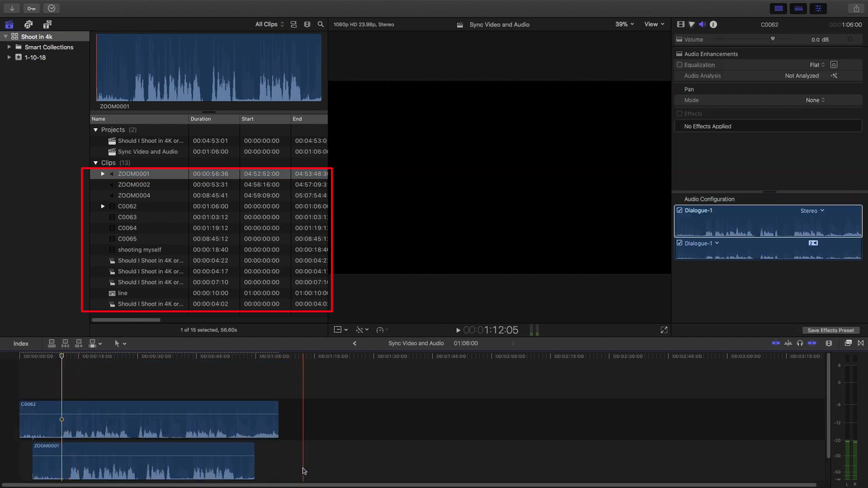
Task: Collapse the Projects section in the browser
Action: pos(96,129)
